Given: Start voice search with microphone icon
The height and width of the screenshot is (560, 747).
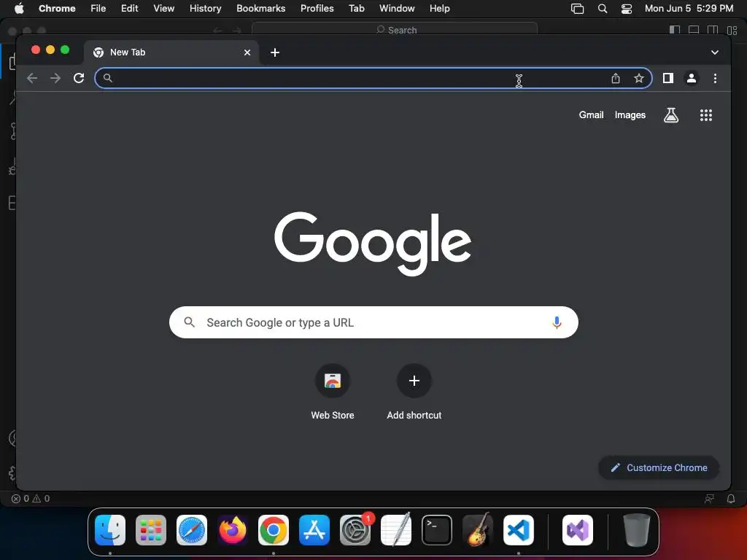Looking at the screenshot, I should pos(556,322).
